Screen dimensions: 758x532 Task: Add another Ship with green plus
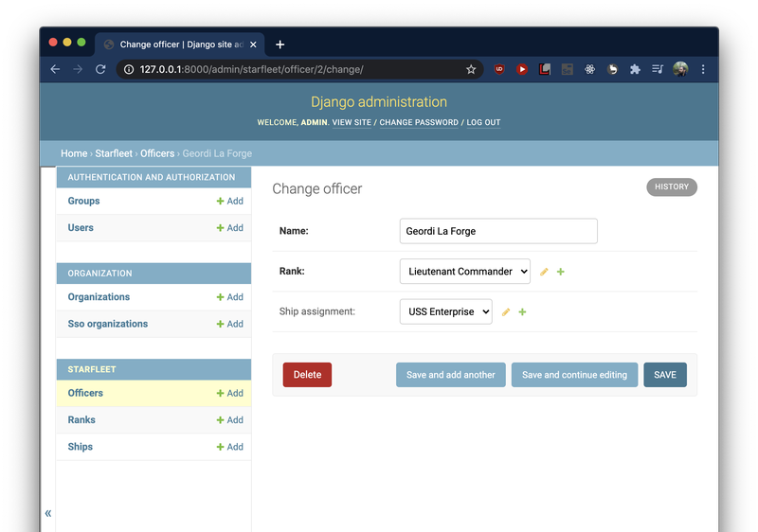point(523,311)
